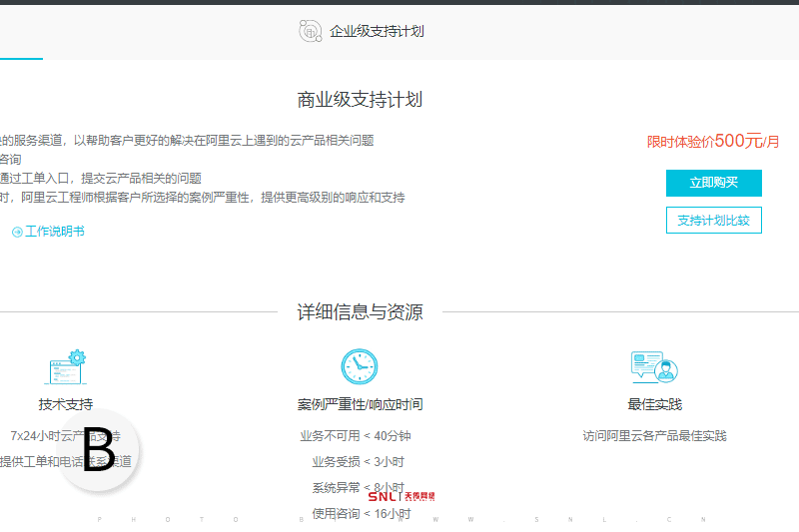Image resolution: width=799 pixels, height=532 pixels.
Task: Click the 业务受损 < 3小时 line
Action: point(358,462)
